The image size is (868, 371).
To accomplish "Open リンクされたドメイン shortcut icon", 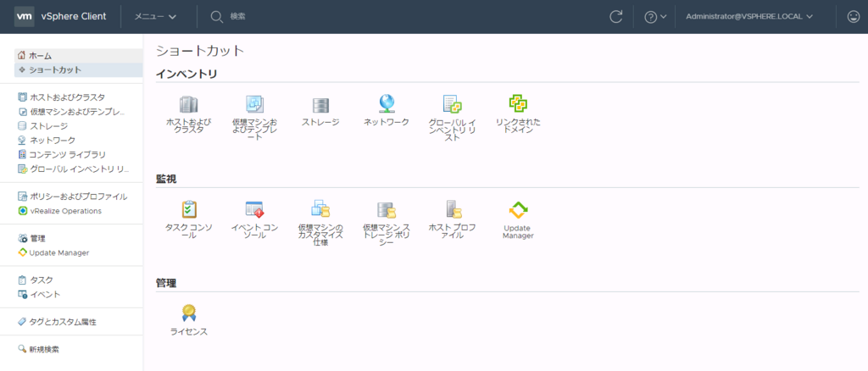I will tap(518, 103).
